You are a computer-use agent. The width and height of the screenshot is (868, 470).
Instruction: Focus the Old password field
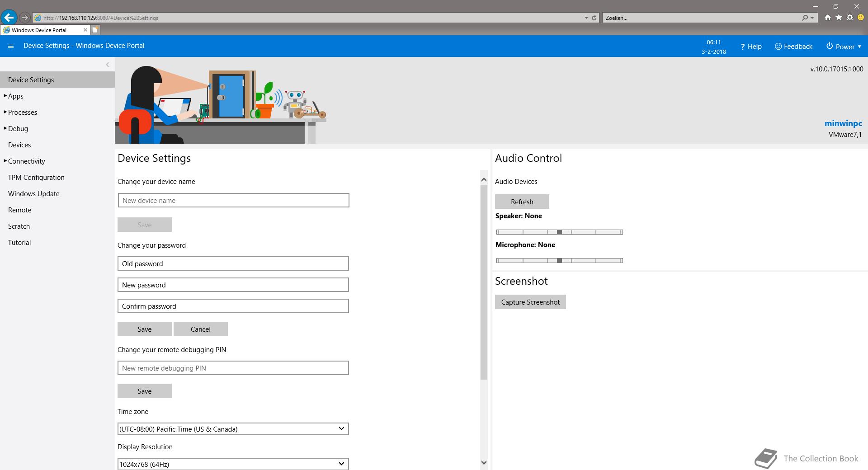point(233,263)
